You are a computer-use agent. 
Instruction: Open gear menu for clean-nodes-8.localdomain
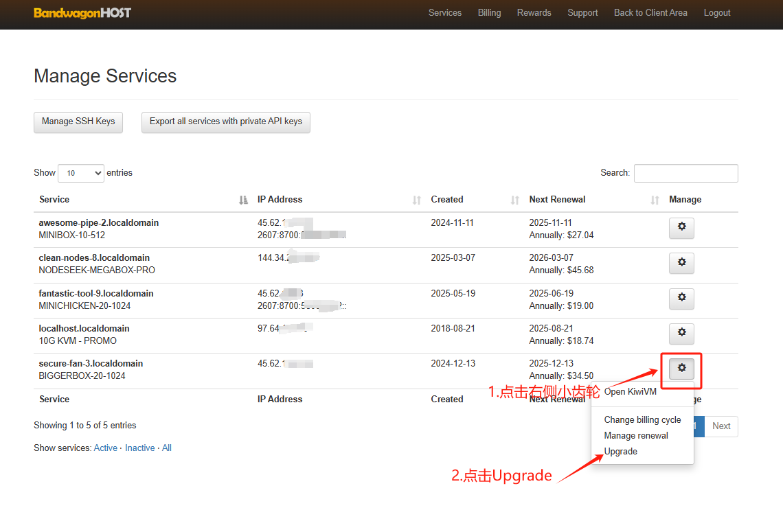681,263
